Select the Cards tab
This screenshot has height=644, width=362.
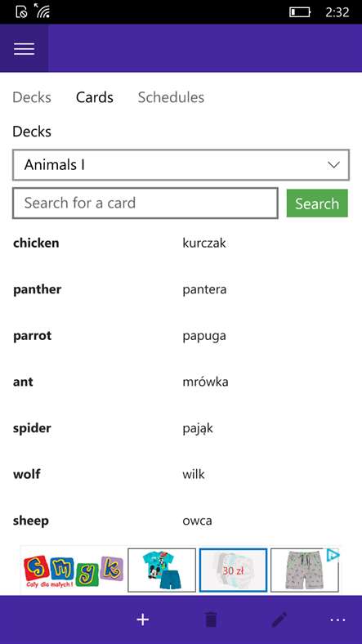pyautogui.click(x=95, y=97)
